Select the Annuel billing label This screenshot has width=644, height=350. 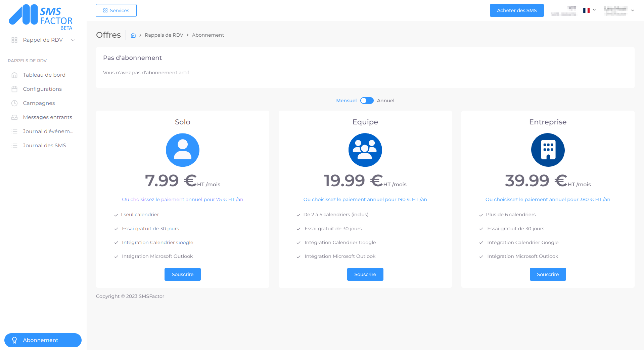(x=385, y=101)
